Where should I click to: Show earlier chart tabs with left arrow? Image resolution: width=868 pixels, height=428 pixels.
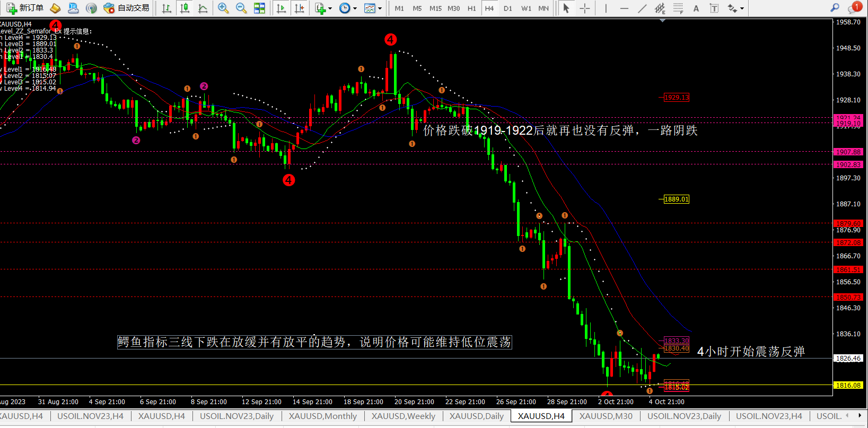(x=847, y=416)
